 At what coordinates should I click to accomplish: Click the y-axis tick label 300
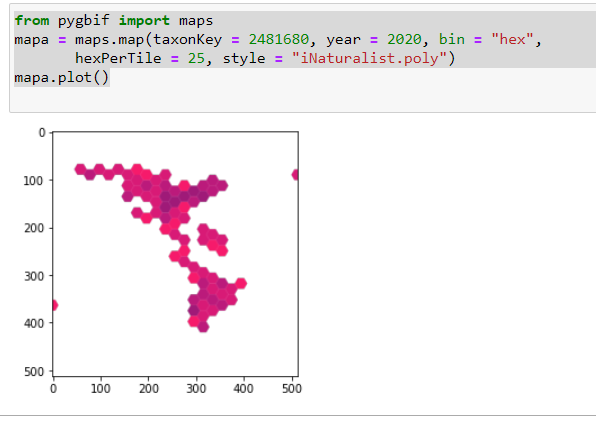[34, 276]
